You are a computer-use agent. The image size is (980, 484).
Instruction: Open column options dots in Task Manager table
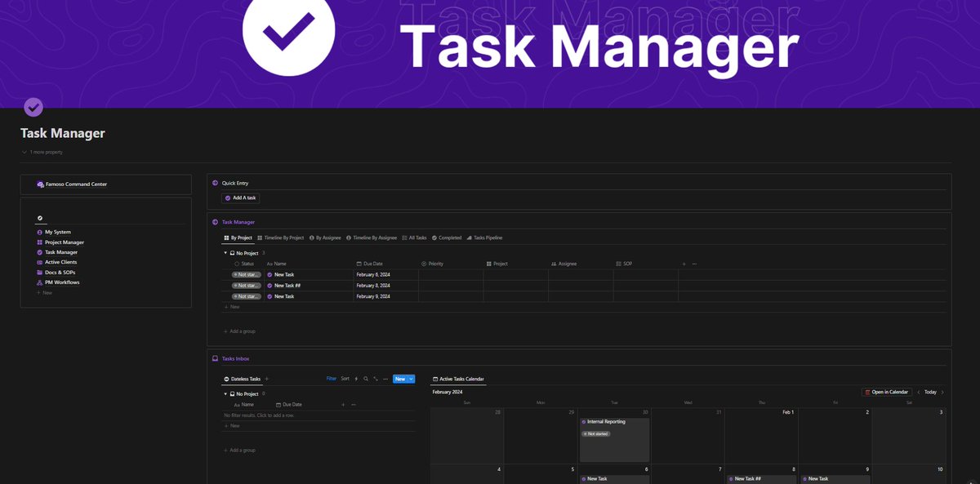(x=694, y=264)
